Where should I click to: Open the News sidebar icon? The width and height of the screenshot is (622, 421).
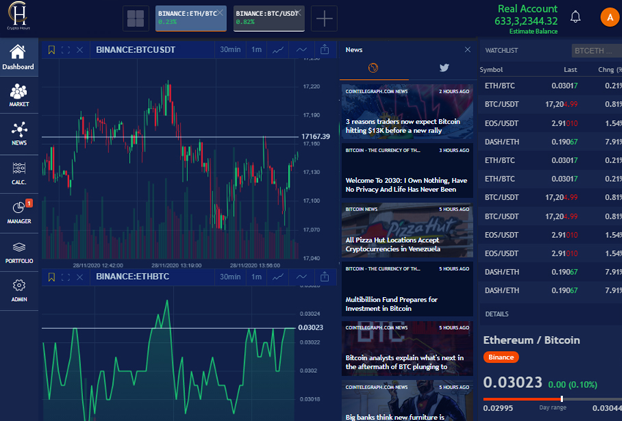coord(18,133)
